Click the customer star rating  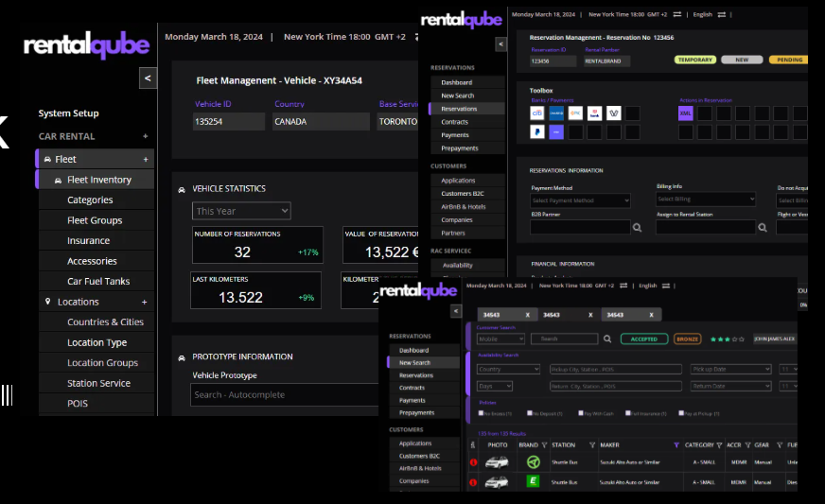728,339
